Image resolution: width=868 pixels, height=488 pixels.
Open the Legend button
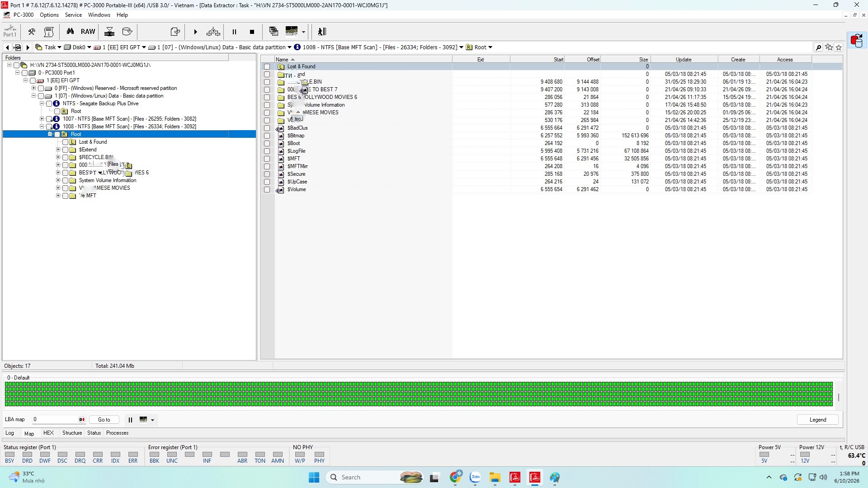click(x=817, y=420)
